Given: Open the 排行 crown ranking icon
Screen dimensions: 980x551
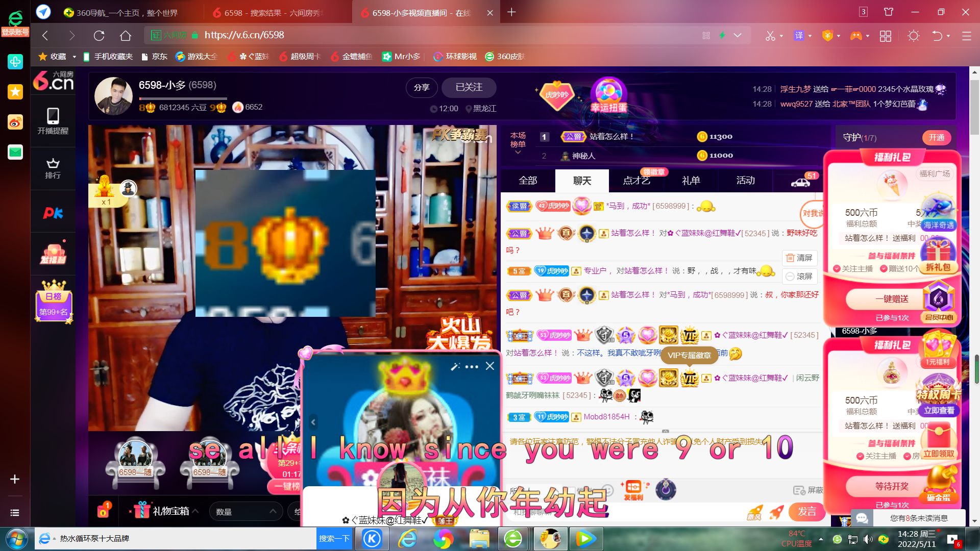Looking at the screenshot, I should pos(53,168).
